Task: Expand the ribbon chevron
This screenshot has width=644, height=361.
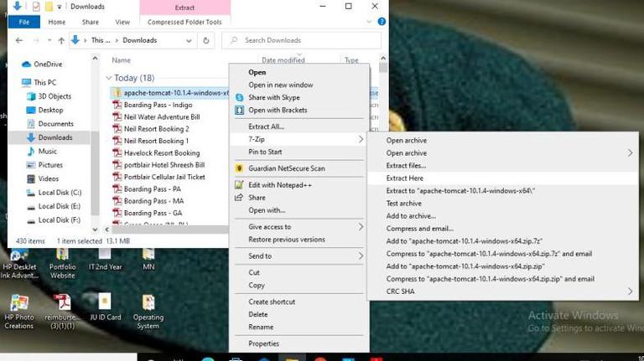Action: (x=369, y=22)
